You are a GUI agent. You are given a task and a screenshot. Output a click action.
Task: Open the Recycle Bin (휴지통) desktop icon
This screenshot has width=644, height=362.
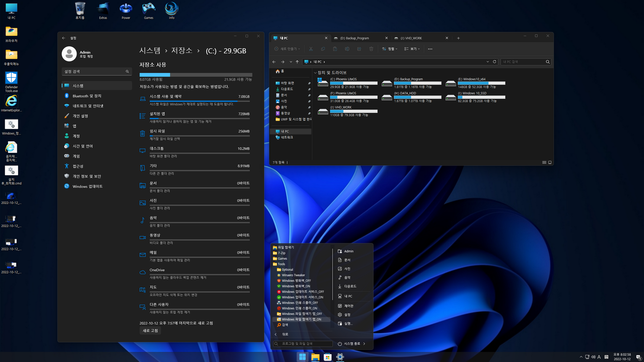[80, 11]
